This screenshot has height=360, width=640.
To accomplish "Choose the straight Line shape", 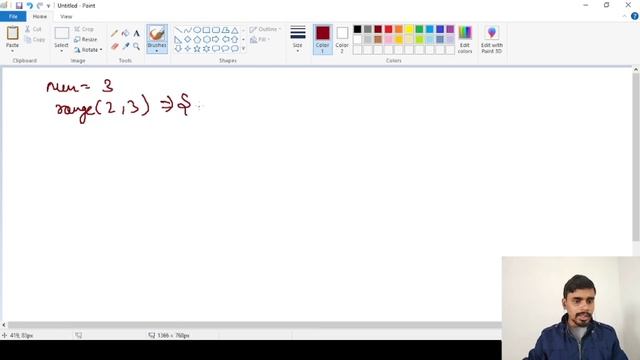I will (178, 30).
